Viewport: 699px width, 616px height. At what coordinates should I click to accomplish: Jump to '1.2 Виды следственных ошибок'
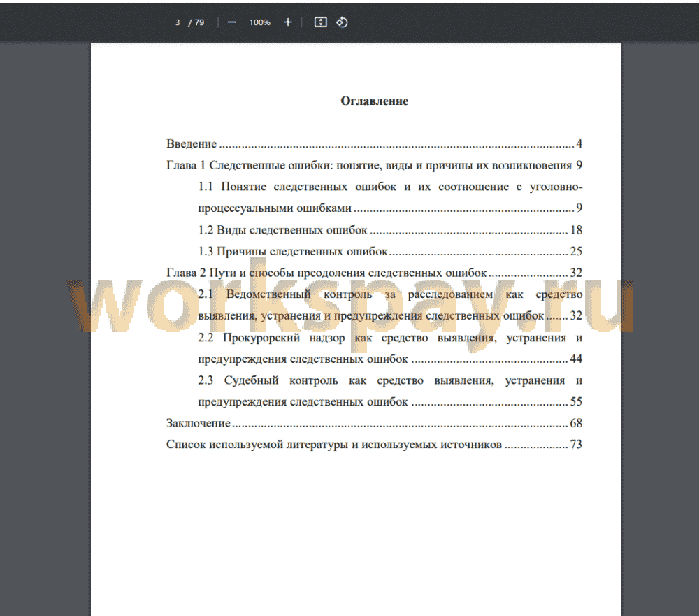(x=390, y=230)
